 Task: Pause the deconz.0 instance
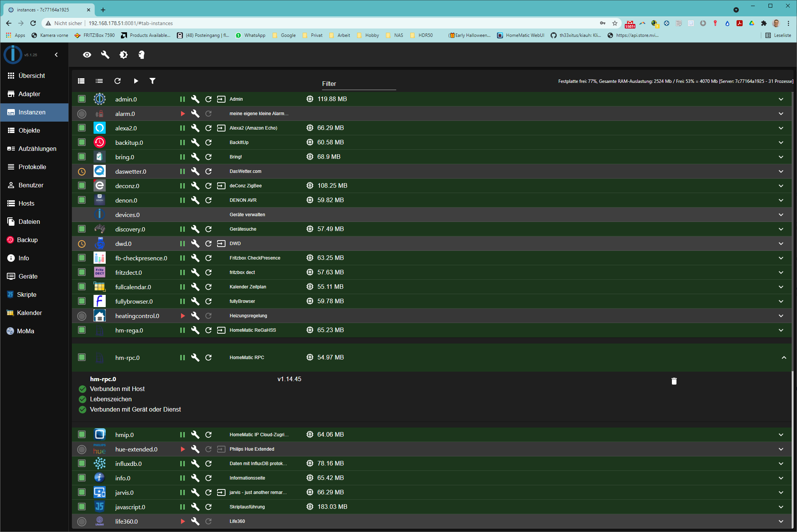coord(183,186)
